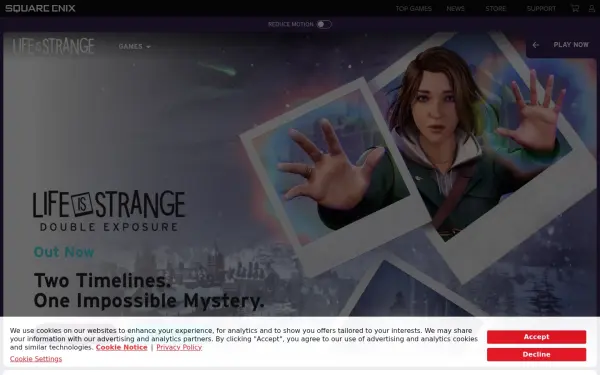600x375 pixels.
Task: Open the shopping cart icon
Action: tap(575, 8)
